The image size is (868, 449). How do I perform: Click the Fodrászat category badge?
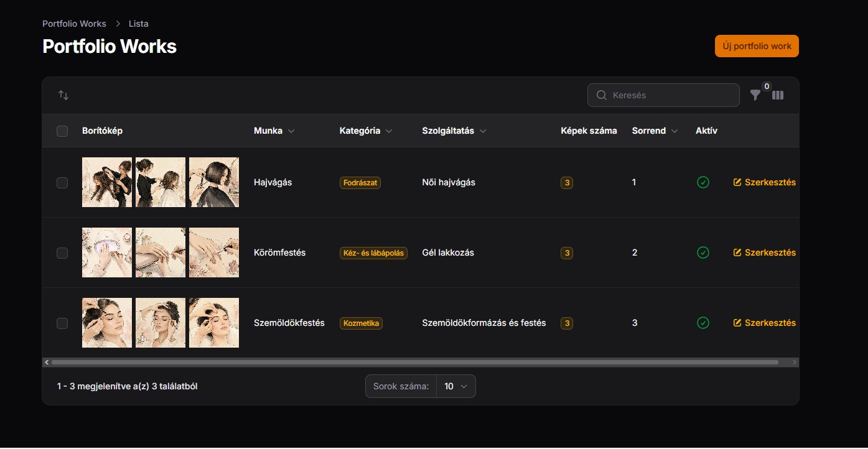(360, 183)
